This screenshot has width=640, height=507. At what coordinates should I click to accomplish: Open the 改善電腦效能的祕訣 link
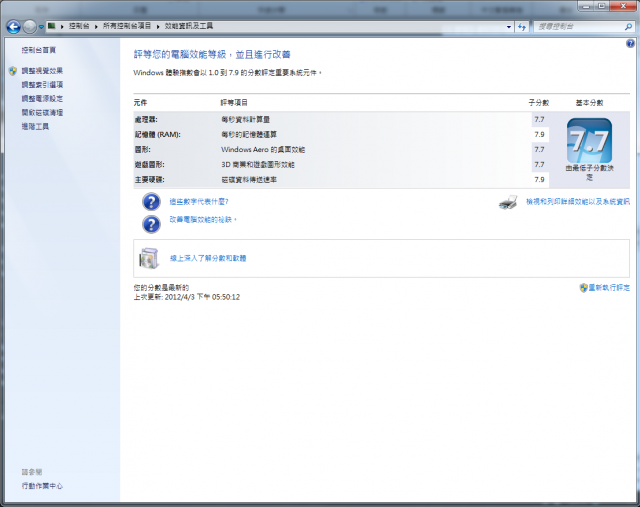(x=203, y=220)
